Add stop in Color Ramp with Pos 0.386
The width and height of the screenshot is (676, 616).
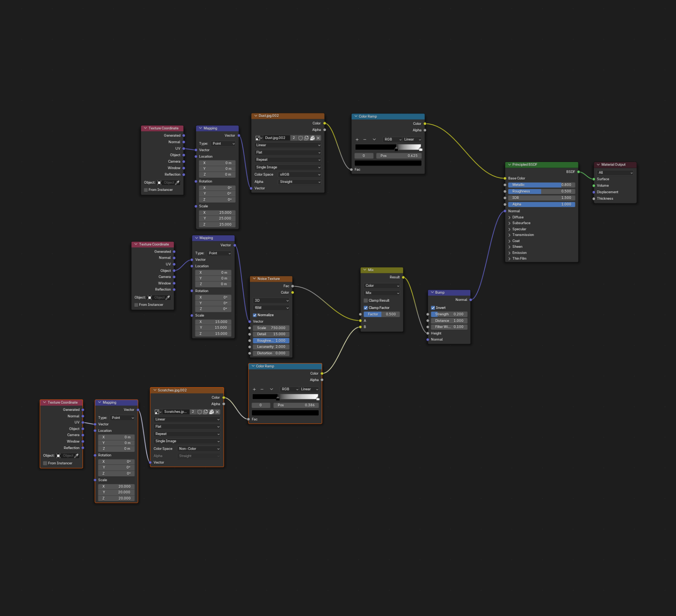click(254, 389)
